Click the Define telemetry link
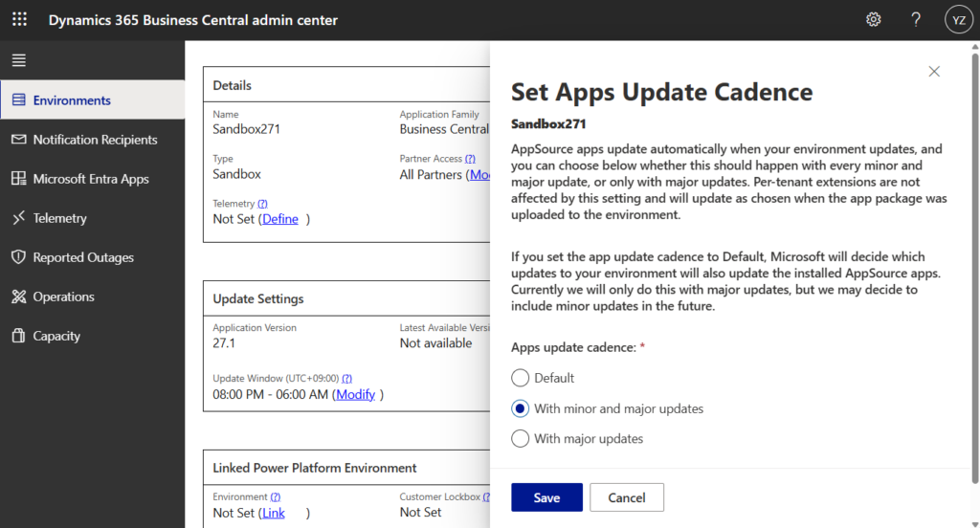 pyautogui.click(x=280, y=219)
